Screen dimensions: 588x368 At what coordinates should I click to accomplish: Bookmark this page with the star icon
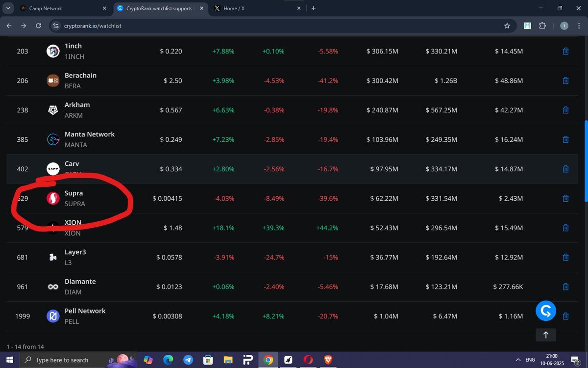coord(507,26)
